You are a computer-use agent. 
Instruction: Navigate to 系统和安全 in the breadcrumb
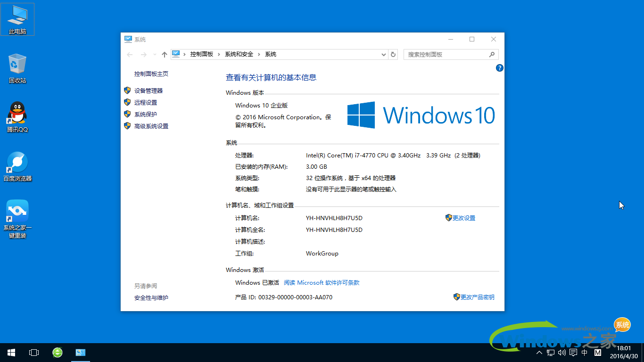[x=238, y=54]
